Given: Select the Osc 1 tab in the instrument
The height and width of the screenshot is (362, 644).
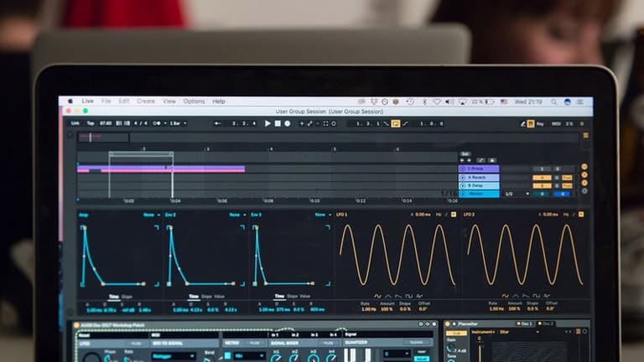Looking at the screenshot, I should (x=525, y=323).
